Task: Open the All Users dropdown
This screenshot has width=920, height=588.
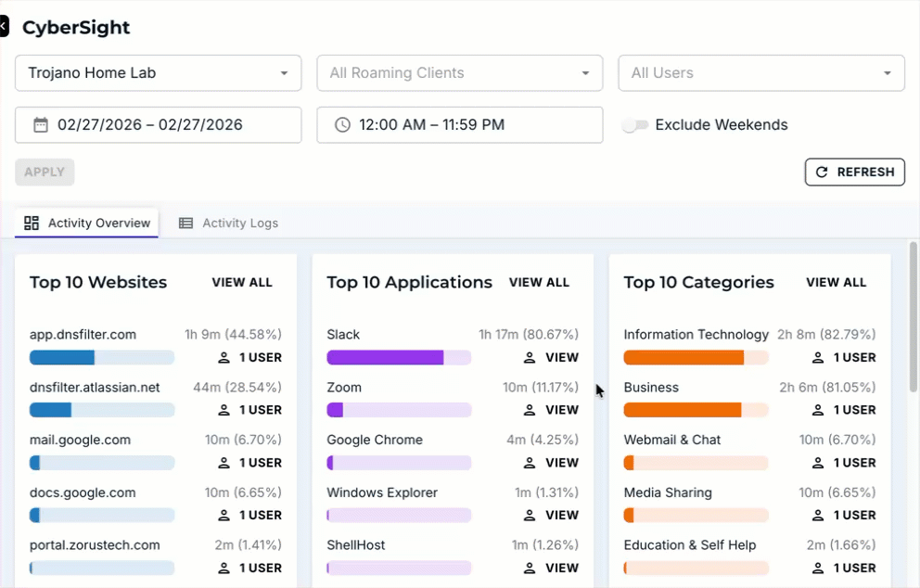Action: coord(760,73)
